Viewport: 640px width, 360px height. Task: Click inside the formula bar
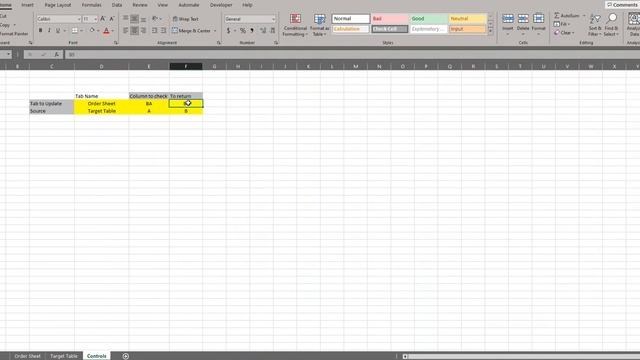pos(351,54)
